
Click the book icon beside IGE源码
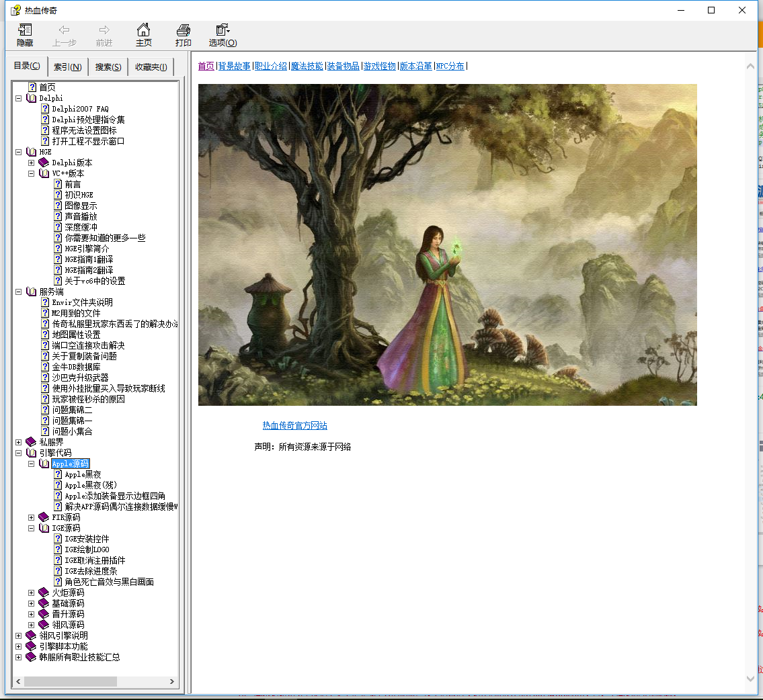44,528
